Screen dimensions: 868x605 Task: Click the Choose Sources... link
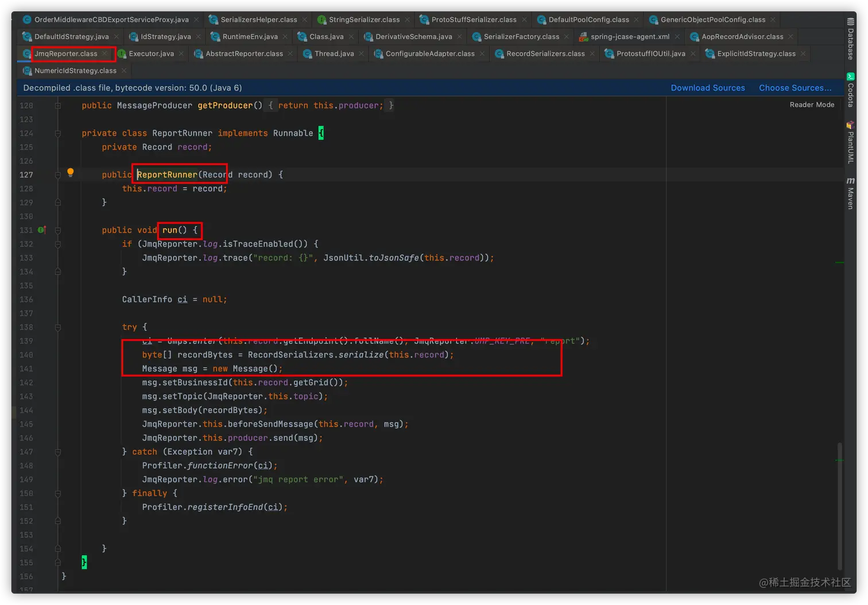pyautogui.click(x=795, y=88)
